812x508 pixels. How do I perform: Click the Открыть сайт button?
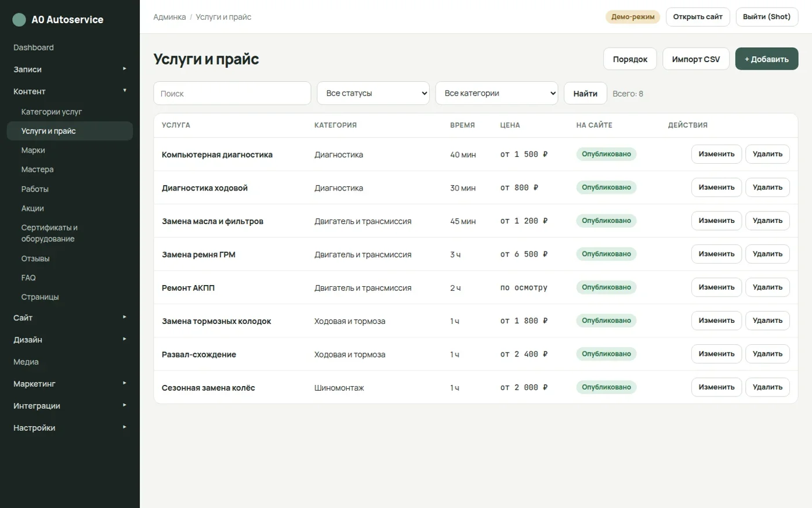[698, 17]
